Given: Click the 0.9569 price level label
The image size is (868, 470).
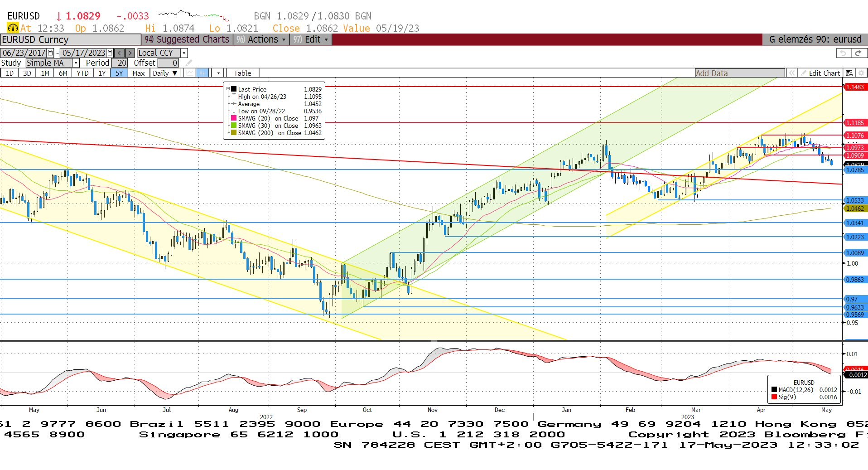Looking at the screenshot, I should pos(855,315).
